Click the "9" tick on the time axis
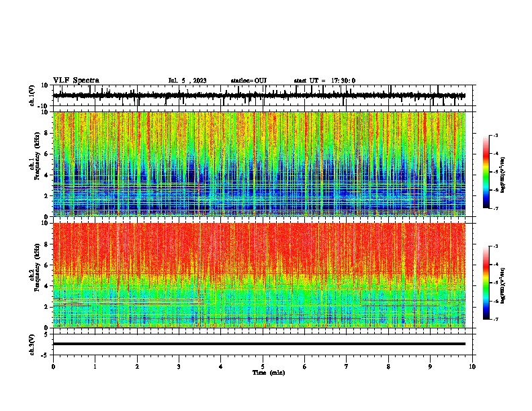The image size is (532, 411). 430,367
